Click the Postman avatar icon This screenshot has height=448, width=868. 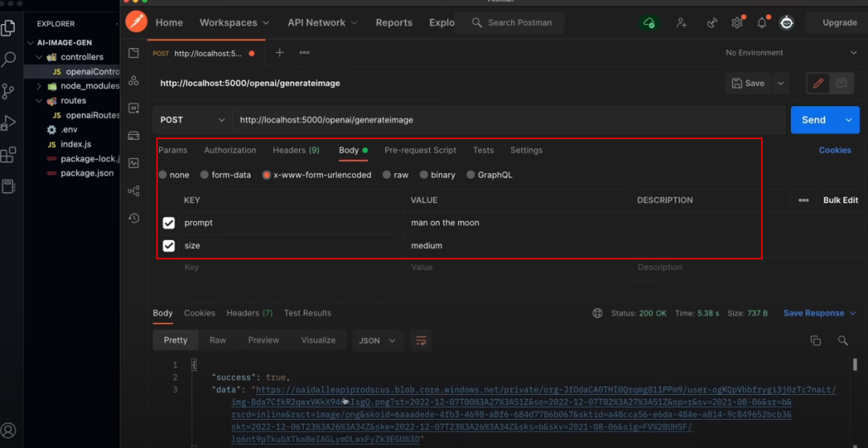tap(787, 22)
